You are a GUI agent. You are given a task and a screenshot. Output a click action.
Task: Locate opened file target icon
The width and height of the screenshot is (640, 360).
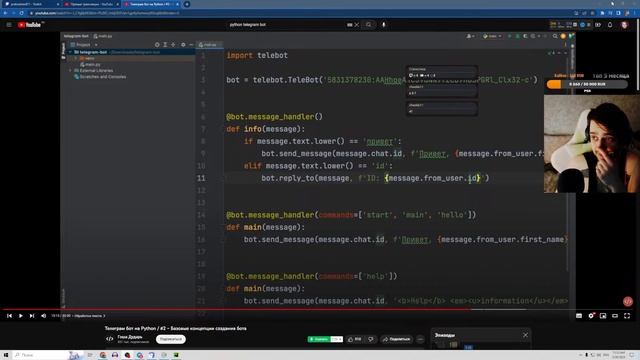pyautogui.click(x=157, y=44)
